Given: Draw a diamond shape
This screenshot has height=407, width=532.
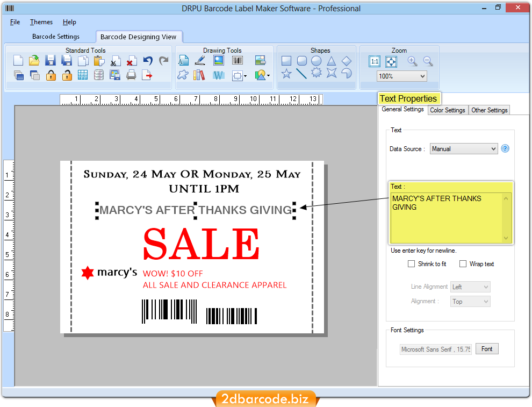Looking at the screenshot, I should click(x=347, y=61).
